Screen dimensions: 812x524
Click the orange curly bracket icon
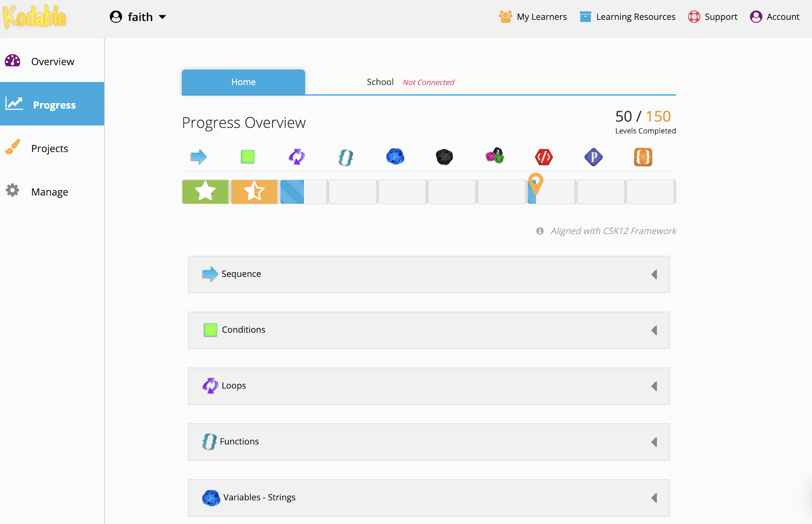643,157
